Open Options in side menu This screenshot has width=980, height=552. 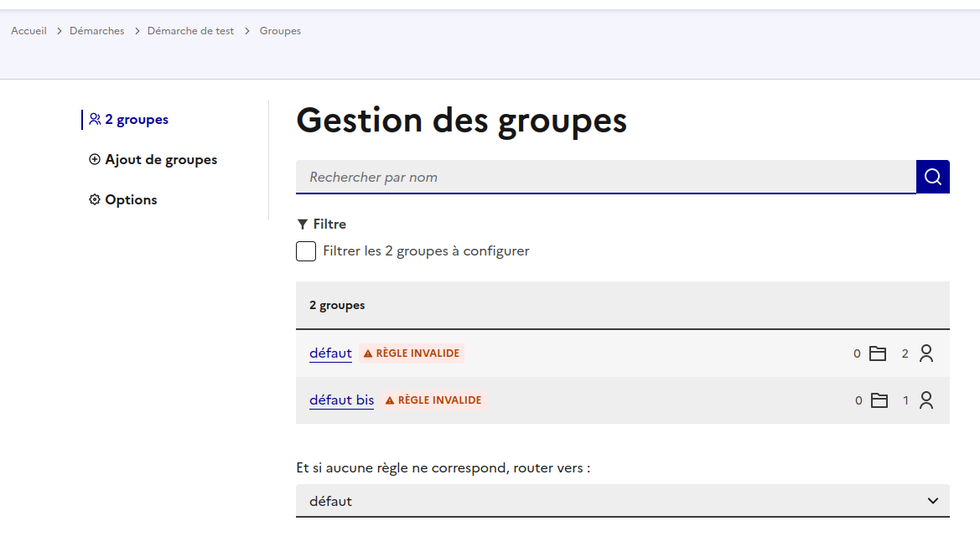click(131, 200)
